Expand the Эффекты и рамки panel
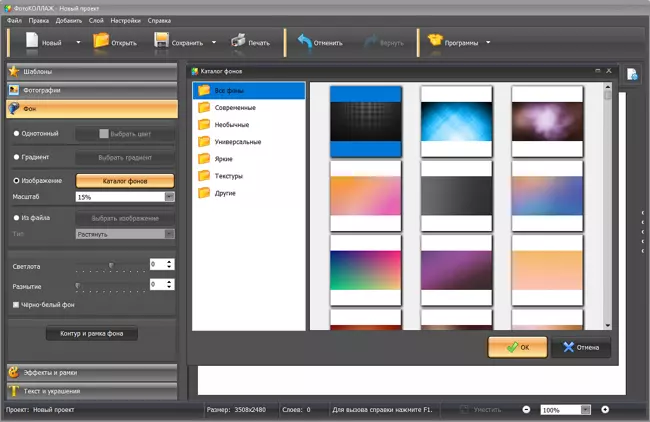Image resolution: width=650 pixels, height=422 pixels. [x=90, y=372]
